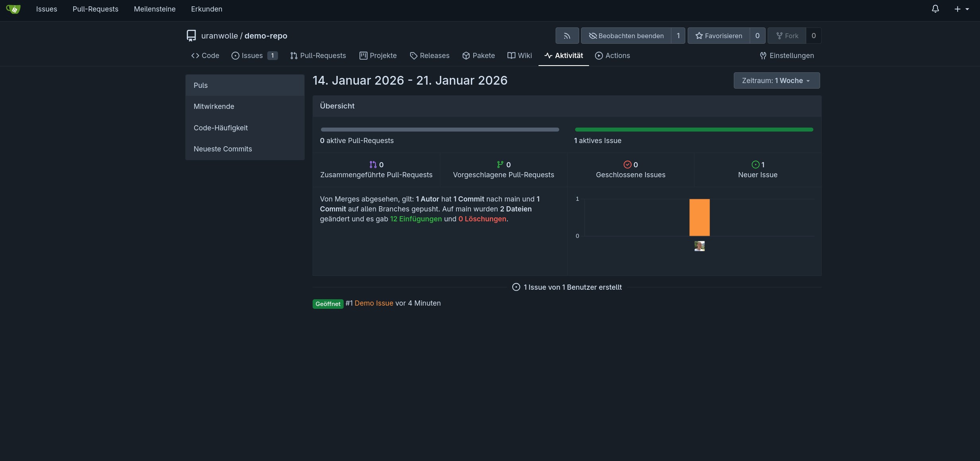The height and width of the screenshot is (461, 980).
Task: Select Code-Häufigkeit in the sidebar
Action: [x=221, y=128]
